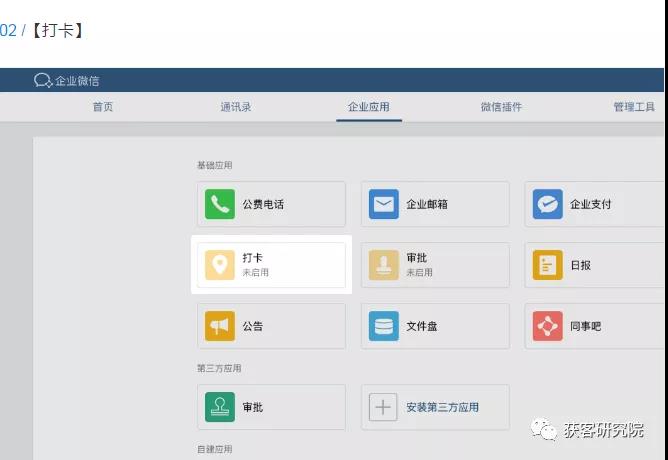Click the plus icon for installing apps
This screenshot has height=460, width=668.
383,407
